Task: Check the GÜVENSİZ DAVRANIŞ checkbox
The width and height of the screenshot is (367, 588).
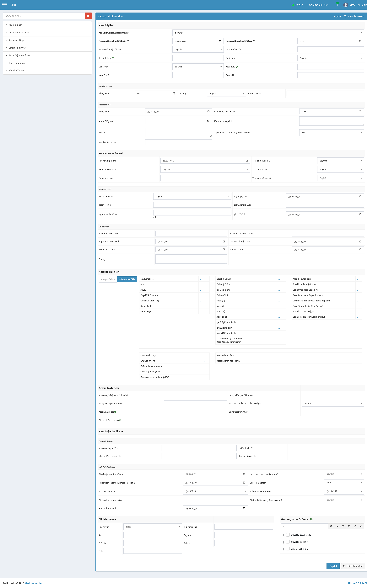Action: (288, 535)
